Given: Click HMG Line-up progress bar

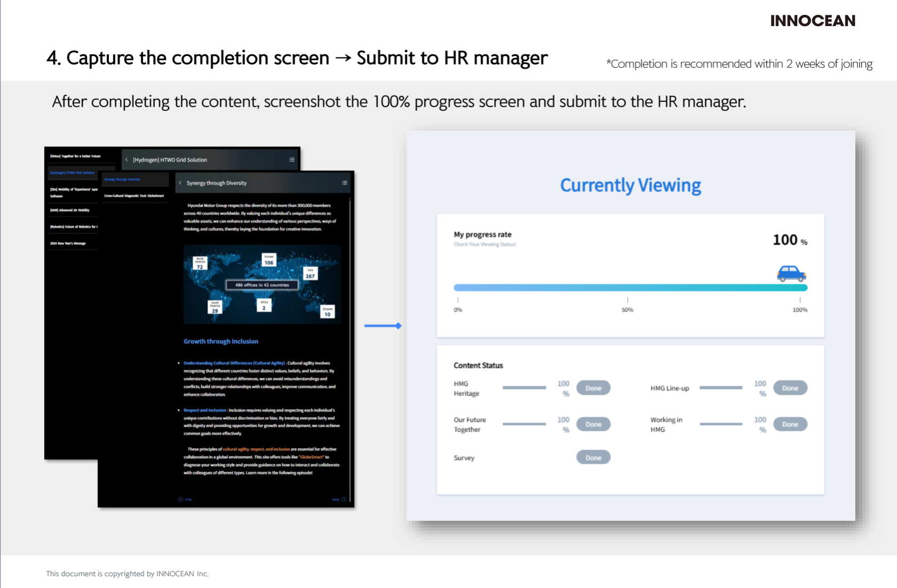Looking at the screenshot, I should (721, 388).
